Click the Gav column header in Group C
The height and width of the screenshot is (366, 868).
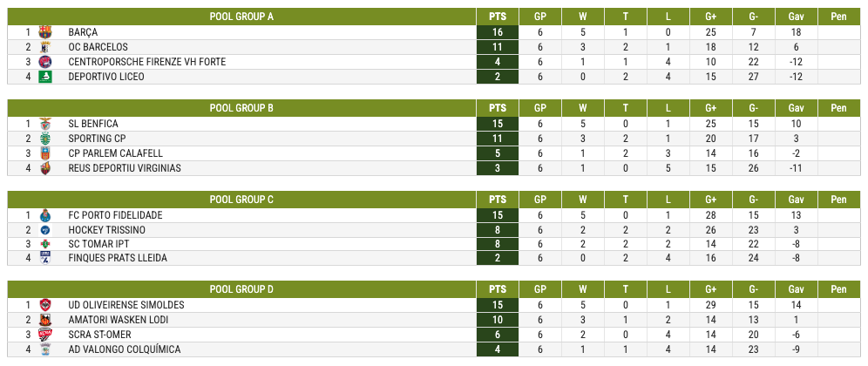coord(796,200)
